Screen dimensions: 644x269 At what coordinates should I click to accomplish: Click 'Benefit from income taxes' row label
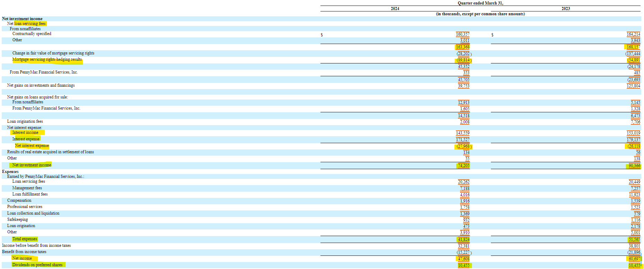pyautogui.click(x=24, y=252)
